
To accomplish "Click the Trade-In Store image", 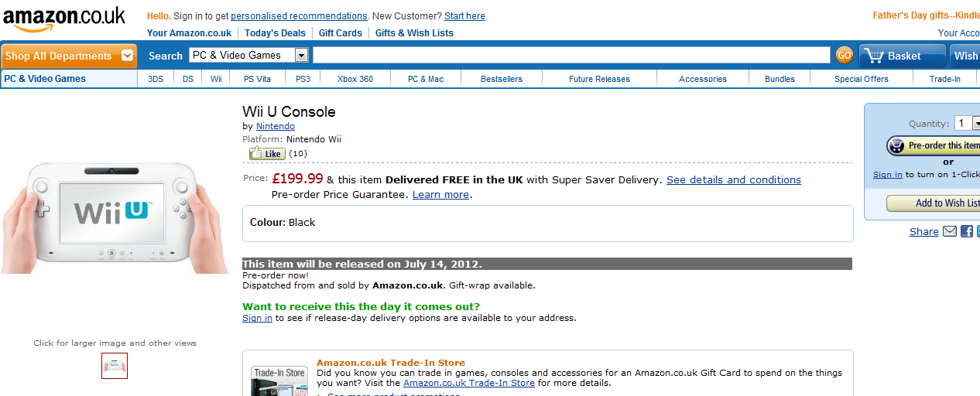I will (x=279, y=381).
